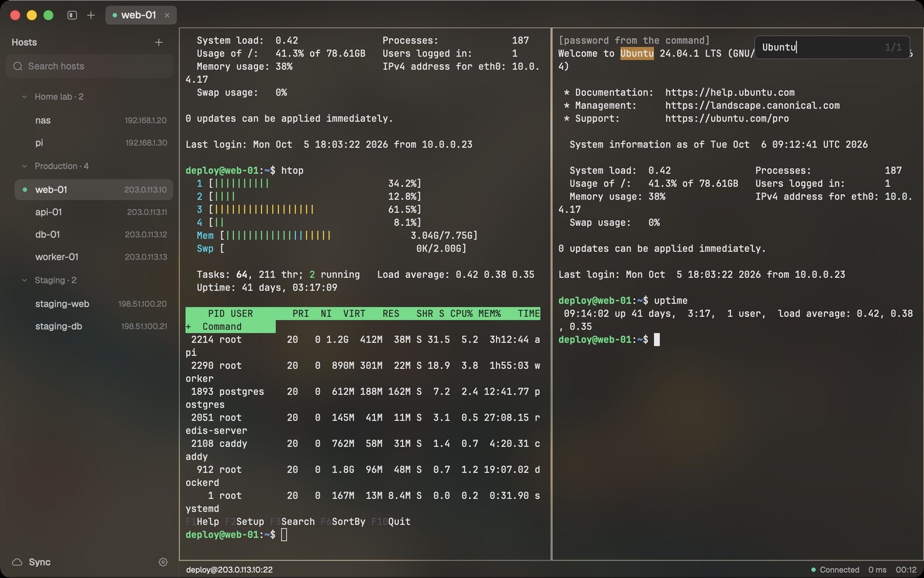This screenshot has height=578, width=924.
Task: Connect to the api-01 host
Action: pos(94,212)
